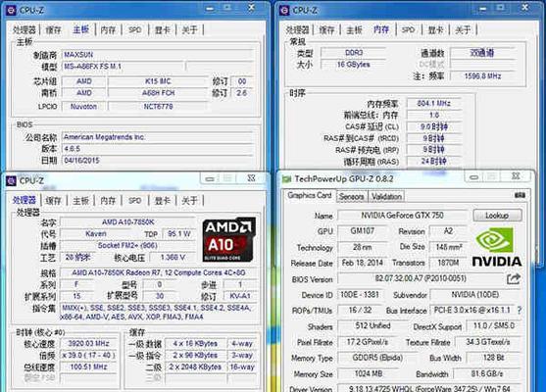
Task: Click BIOS company name American Megatrends Inc
Action: pos(158,137)
